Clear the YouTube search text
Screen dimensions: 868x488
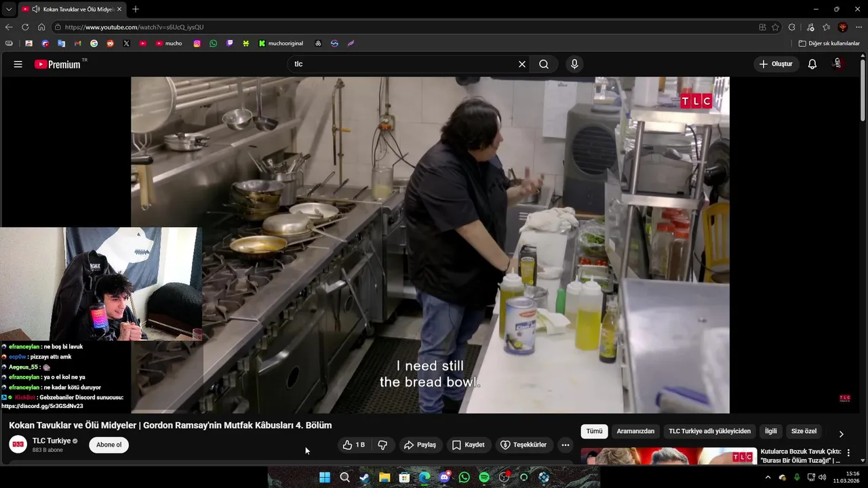click(522, 64)
